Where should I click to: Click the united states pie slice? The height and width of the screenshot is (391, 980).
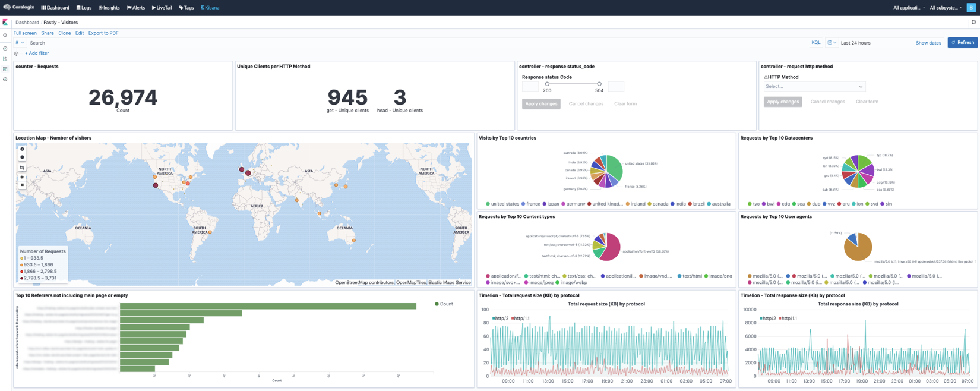click(x=615, y=168)
